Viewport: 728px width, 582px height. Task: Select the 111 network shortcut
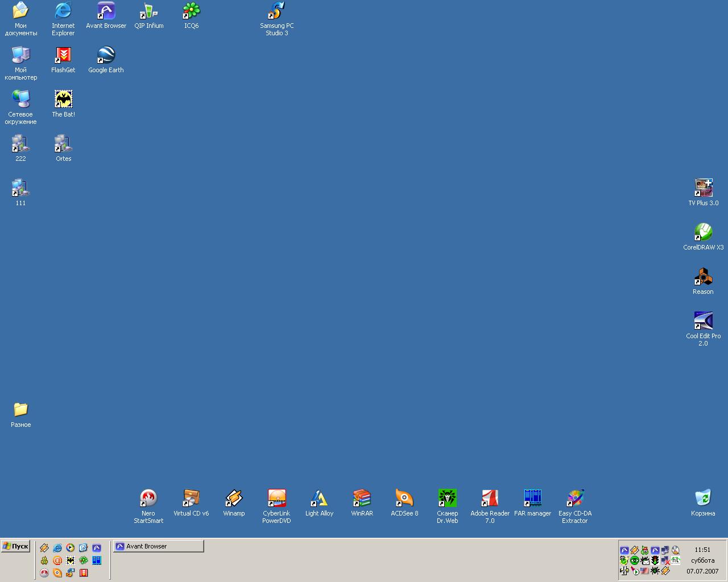(20, 193)
